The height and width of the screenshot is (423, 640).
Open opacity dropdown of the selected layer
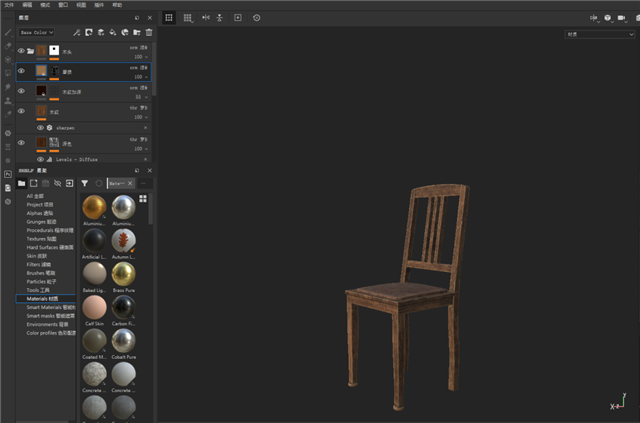coord(145,76)
